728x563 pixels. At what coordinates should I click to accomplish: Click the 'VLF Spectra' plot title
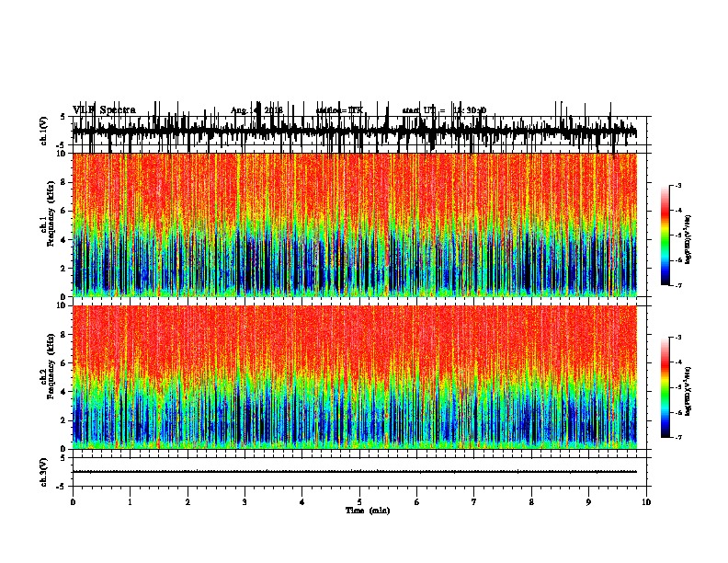pos(104,110)
